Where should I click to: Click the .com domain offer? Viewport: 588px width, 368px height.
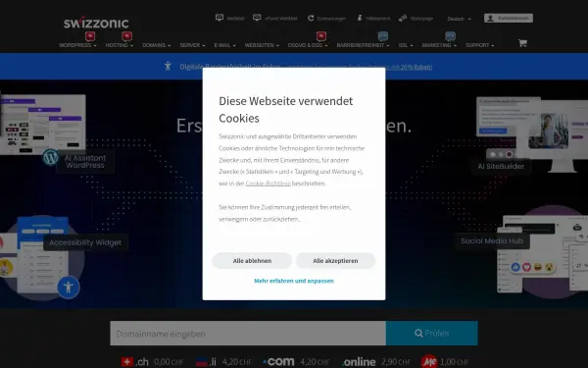[x=296, y=361]
